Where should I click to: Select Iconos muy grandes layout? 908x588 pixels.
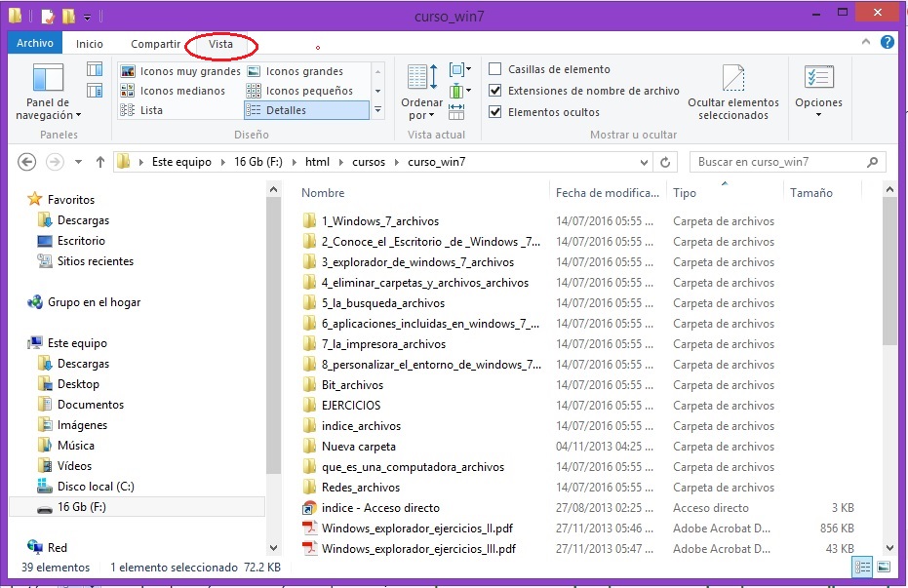(x=181, y=71)
